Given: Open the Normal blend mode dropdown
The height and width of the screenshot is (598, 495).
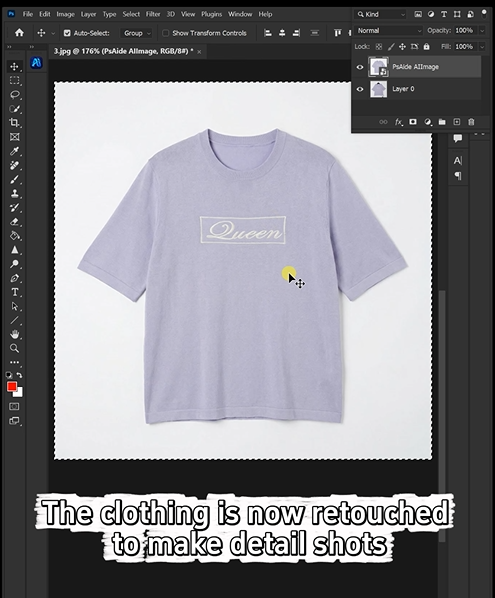Looking at the screenshot, I should [389, 31].
